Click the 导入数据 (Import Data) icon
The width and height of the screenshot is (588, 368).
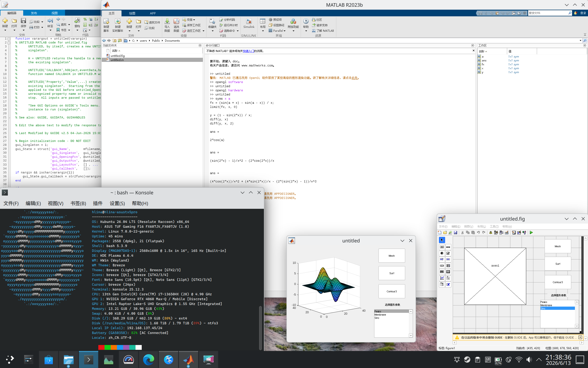(x=167, y=25)
